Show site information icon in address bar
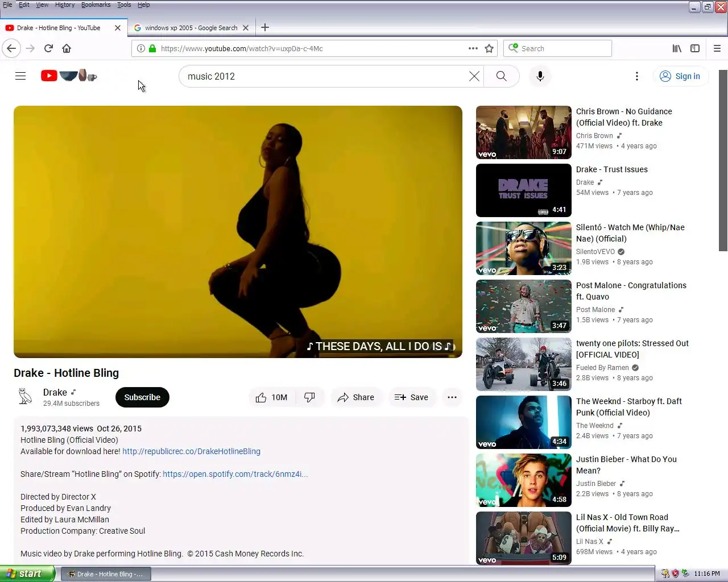The width and height of the screenshot is (728, 582). point(141,48)
